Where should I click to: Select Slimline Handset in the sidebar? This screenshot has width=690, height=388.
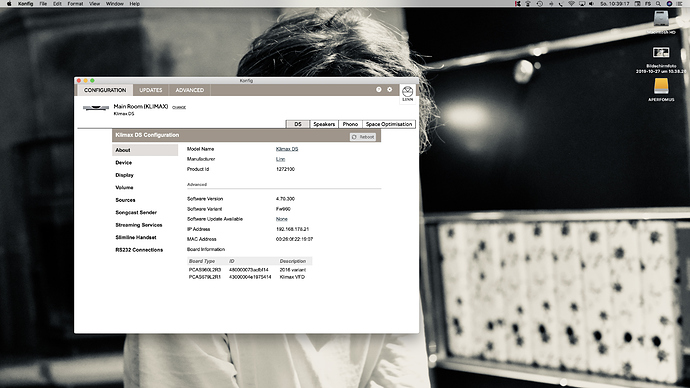(136, 238)
